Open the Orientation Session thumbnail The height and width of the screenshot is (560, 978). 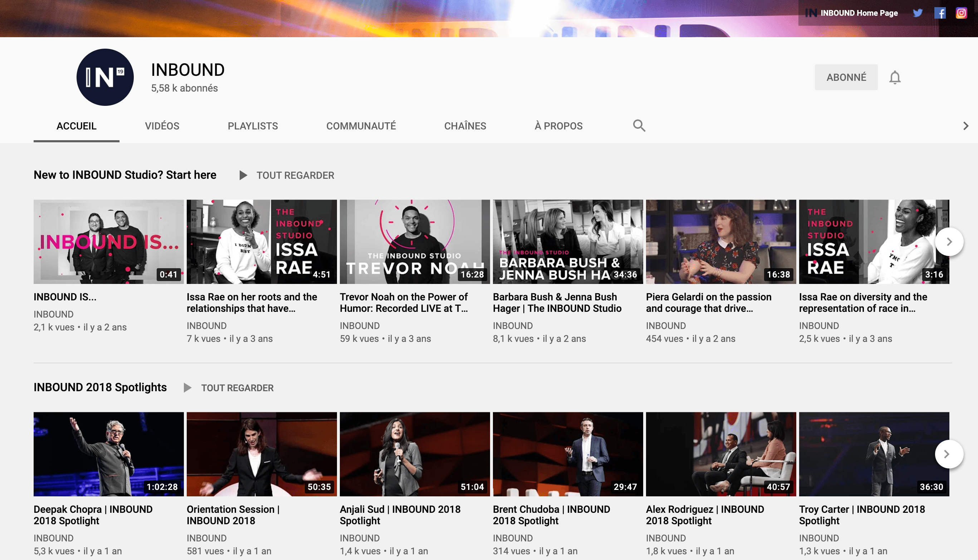(x=261, y=454)
